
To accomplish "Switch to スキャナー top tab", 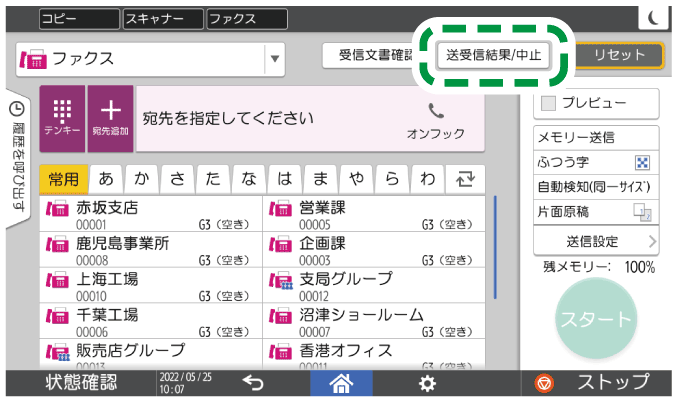I will [x=163, y=19].
